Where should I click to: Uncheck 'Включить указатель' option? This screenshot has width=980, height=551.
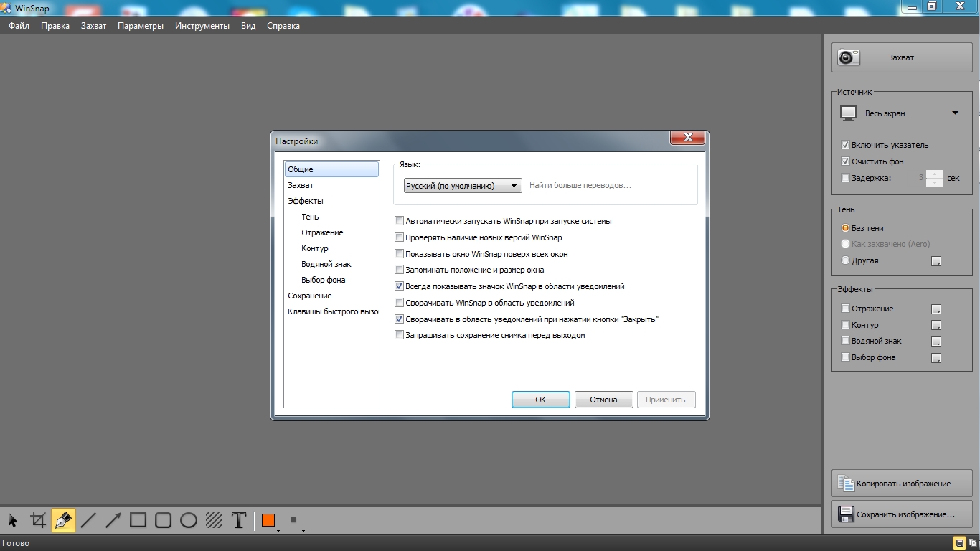tap(845, 145)
